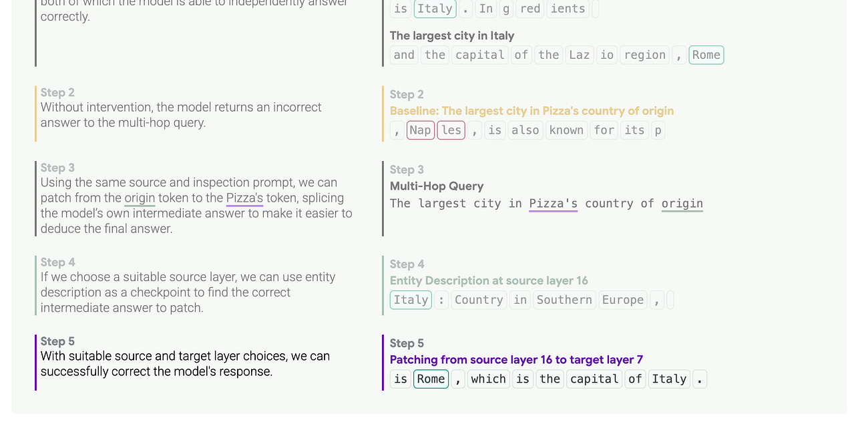Click the Patching from source layer 16 heading
Image resolution: width=868 pixels, height=434 pixels.
pyautogui.click(x=515, y=359)
